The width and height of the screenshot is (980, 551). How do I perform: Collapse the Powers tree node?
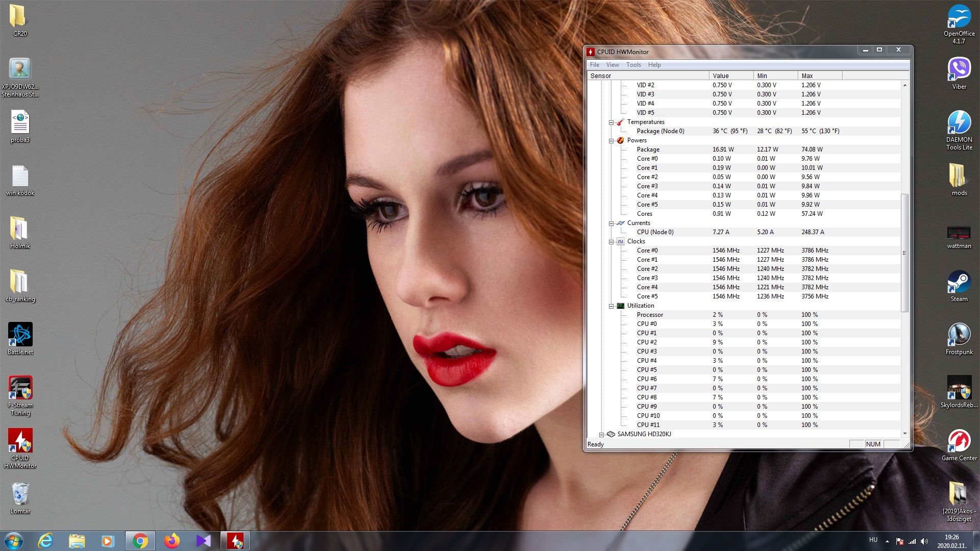[x=611, y=141]
